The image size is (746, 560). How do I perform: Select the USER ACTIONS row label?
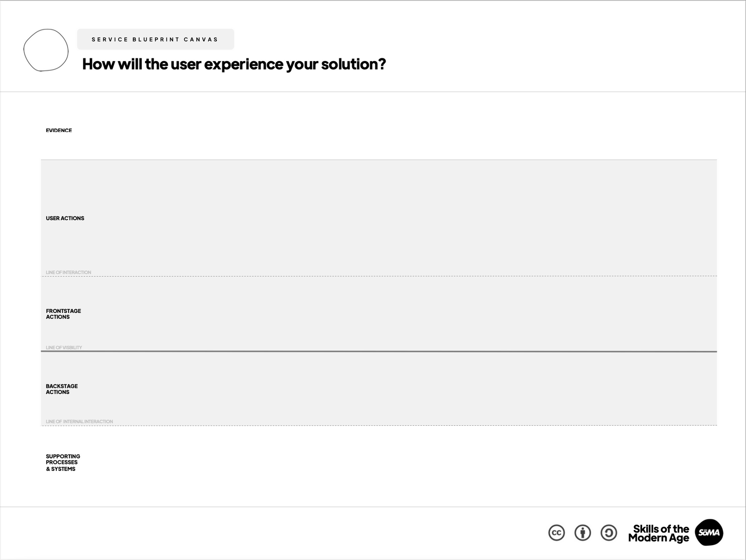tap(65, 218)
